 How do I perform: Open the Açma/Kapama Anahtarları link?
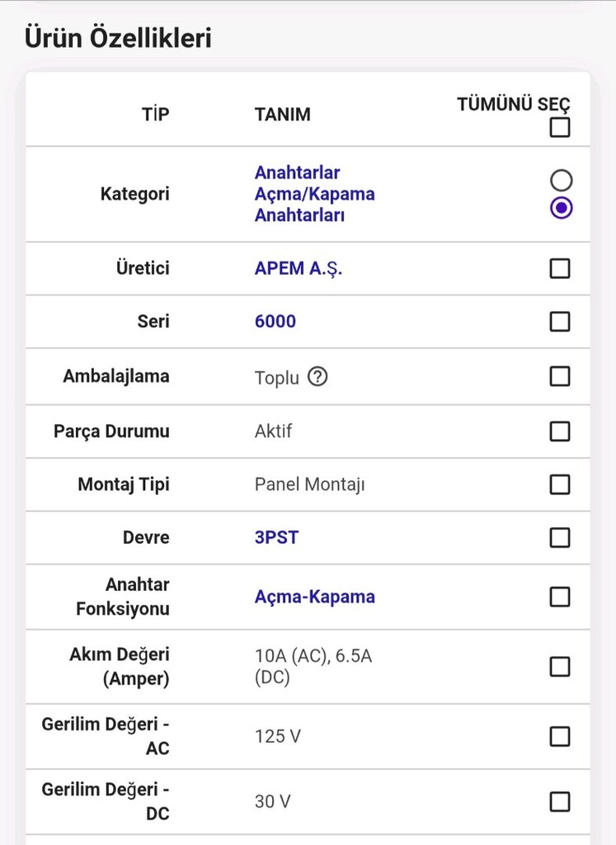pos(314,205)
